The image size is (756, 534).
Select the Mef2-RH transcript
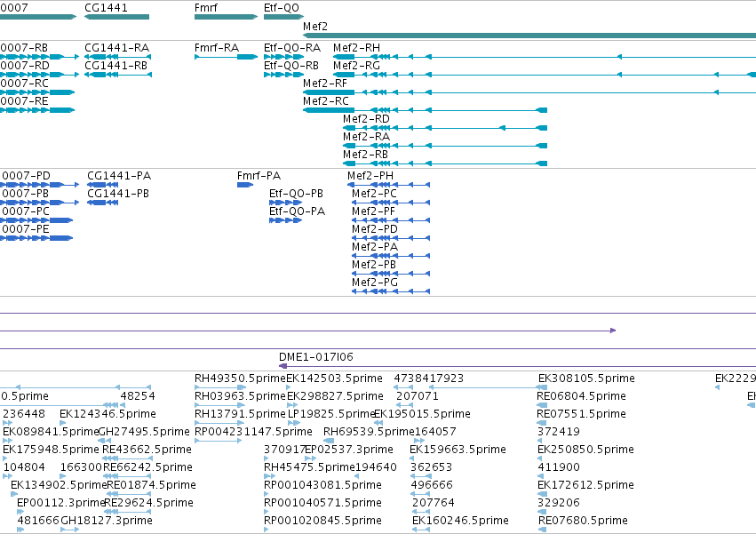point(357,48)
